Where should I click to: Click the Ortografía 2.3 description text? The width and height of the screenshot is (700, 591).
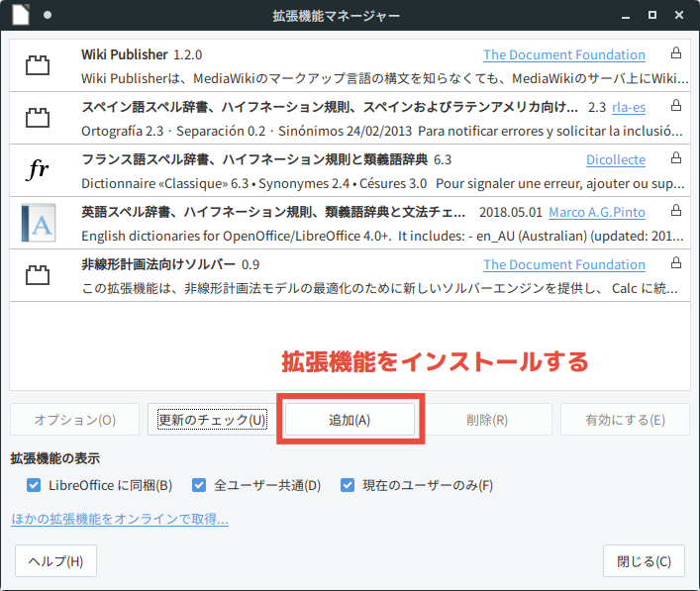pyautogui.click(x=382, y=131)
